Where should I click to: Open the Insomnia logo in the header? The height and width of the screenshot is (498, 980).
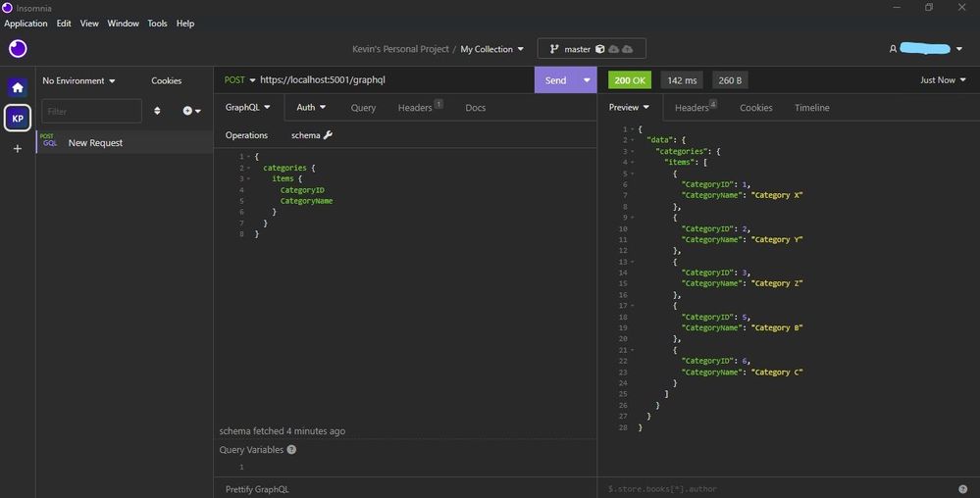18,48
